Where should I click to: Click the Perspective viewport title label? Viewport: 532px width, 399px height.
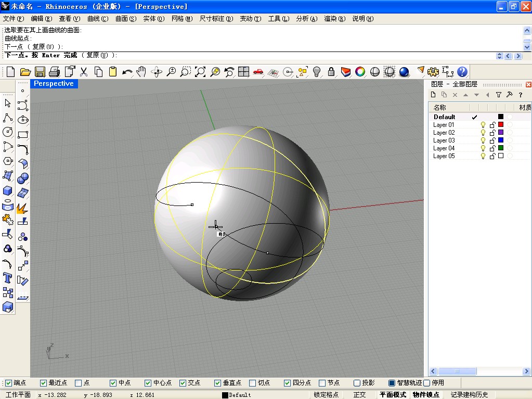pyautogui.click(x=54, y=84)
